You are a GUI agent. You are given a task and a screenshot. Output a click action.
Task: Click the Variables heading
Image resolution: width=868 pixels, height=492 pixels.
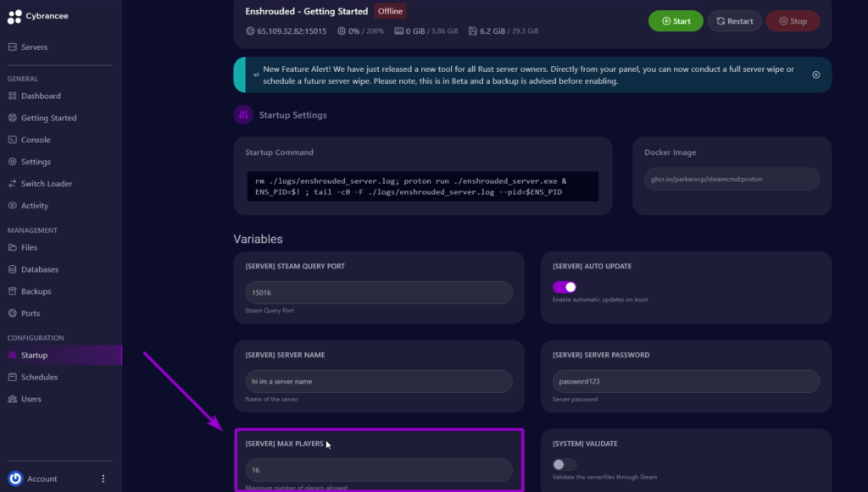point(258,239)
